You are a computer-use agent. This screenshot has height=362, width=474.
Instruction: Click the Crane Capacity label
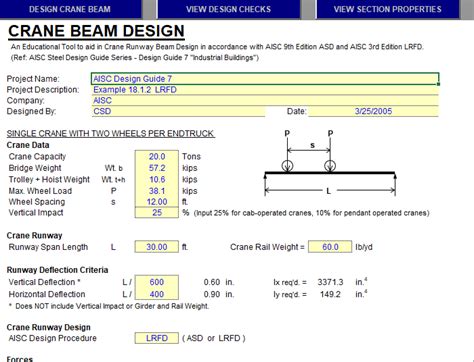tap(37, 156)
